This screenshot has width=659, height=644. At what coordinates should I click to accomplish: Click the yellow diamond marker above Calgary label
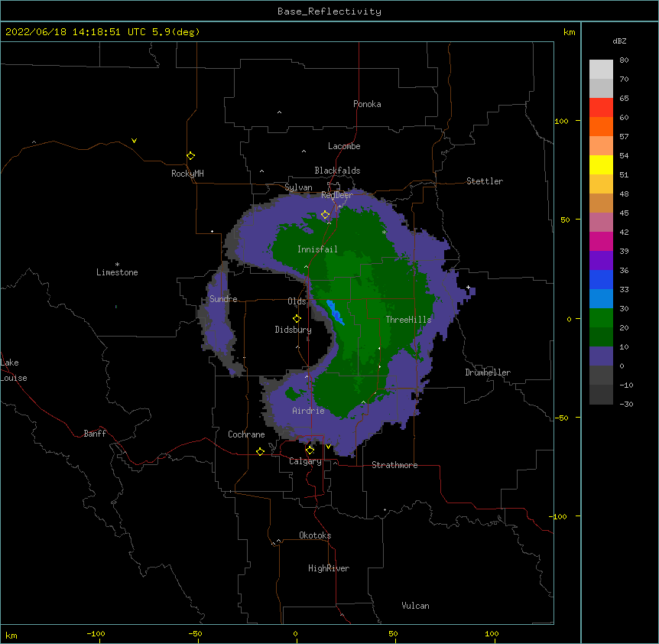(310, 450)
